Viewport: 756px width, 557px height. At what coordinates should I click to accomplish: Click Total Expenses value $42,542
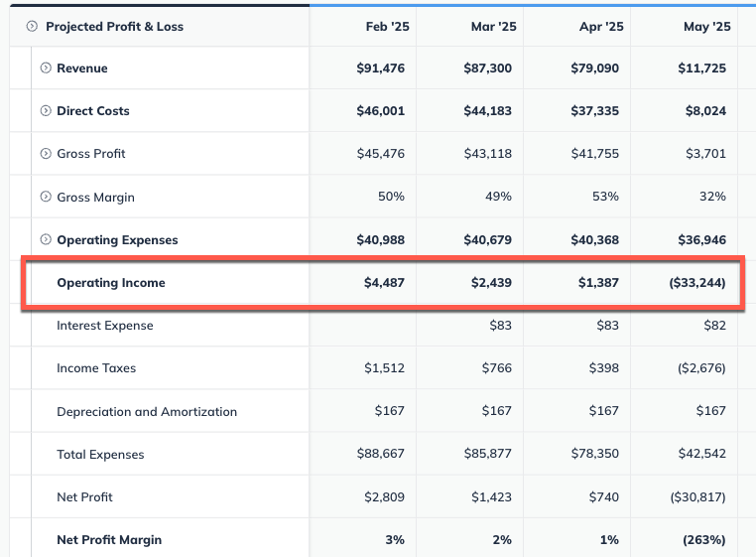coord(701,454)
